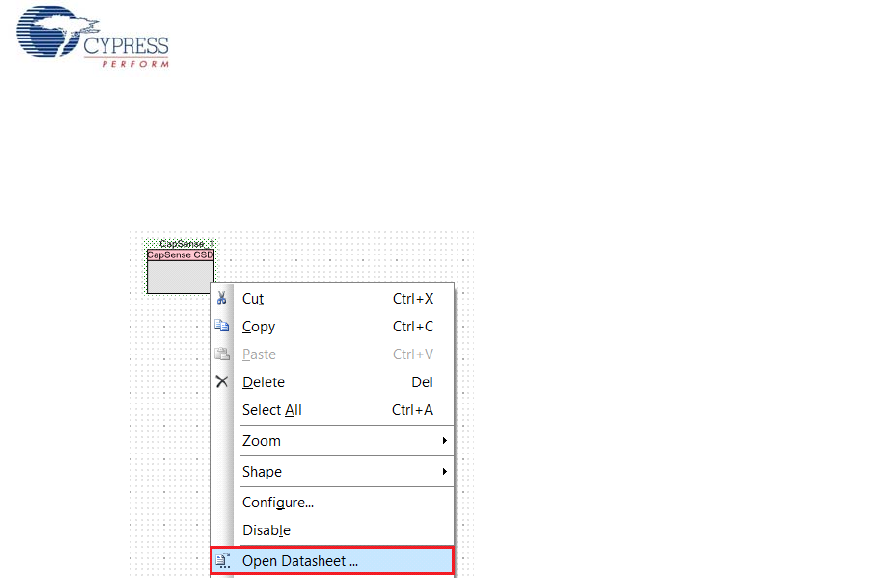This screenshot has width=876, height=586.
Task: Open the Configure... menu entry
Action: click(x=333, y=502)
